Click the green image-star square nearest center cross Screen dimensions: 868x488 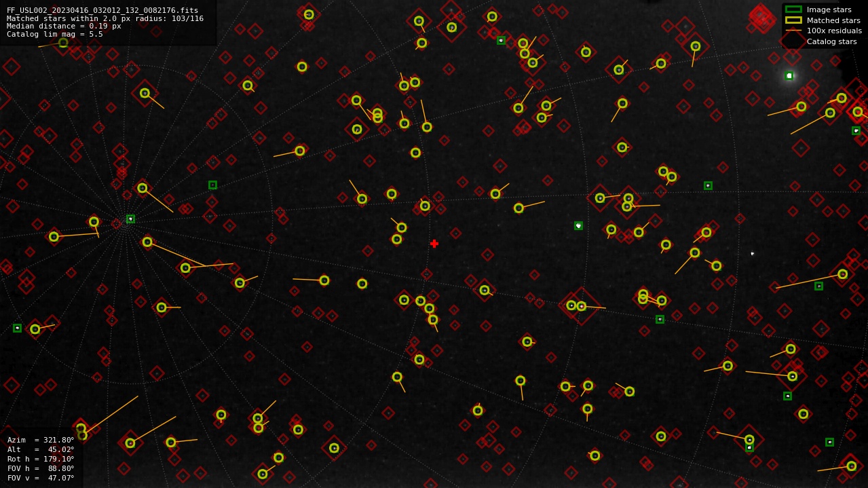pyautogui.click(x=578, y=225)
